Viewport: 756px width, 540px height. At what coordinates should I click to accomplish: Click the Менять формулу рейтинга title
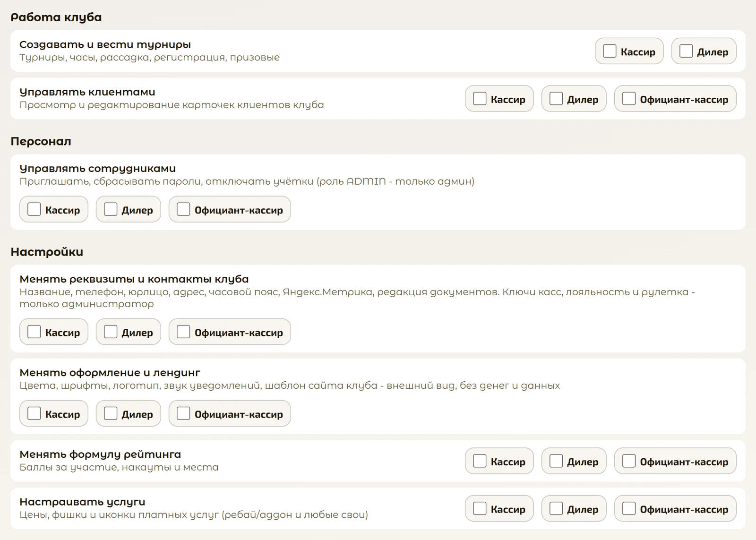tap(100, 454)
